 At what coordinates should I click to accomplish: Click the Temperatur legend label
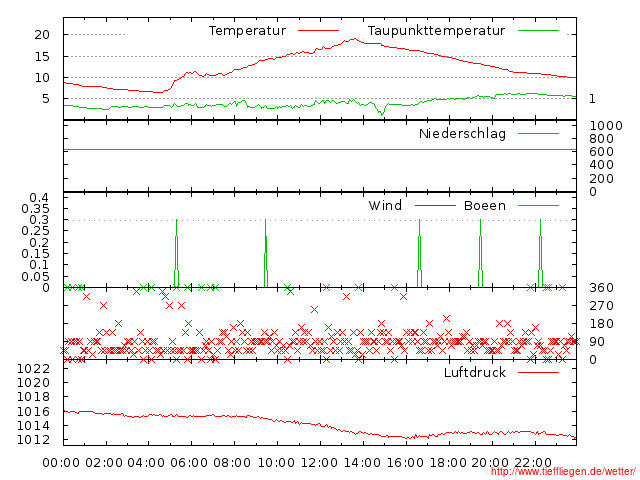pyautogui.click(x=247, y=31)
